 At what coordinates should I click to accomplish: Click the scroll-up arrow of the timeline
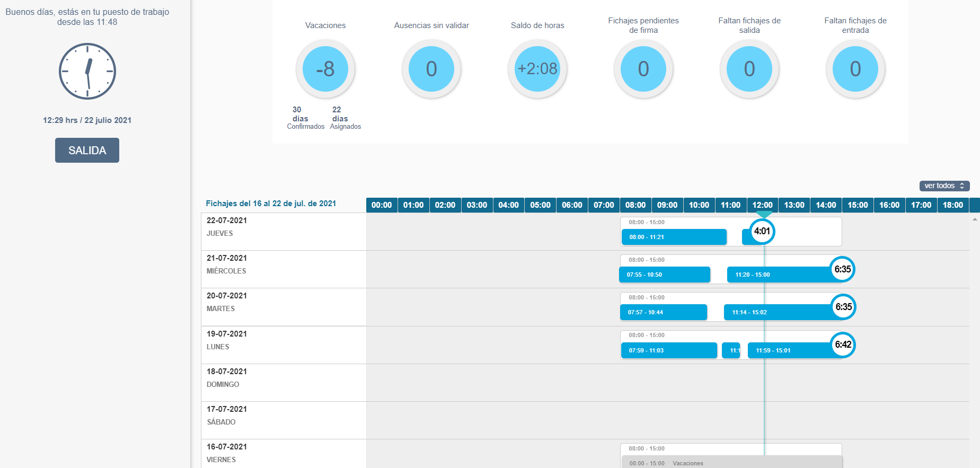975,219
